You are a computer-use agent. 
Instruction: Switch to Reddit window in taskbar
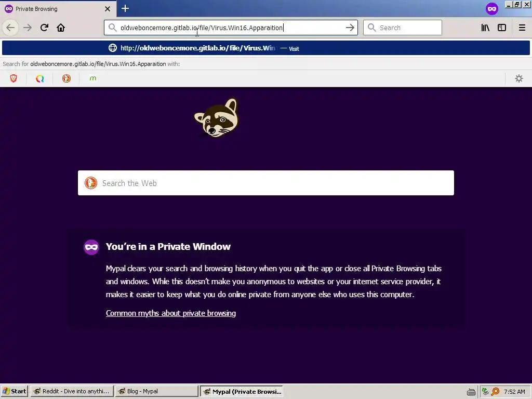[x=72, y=391]
